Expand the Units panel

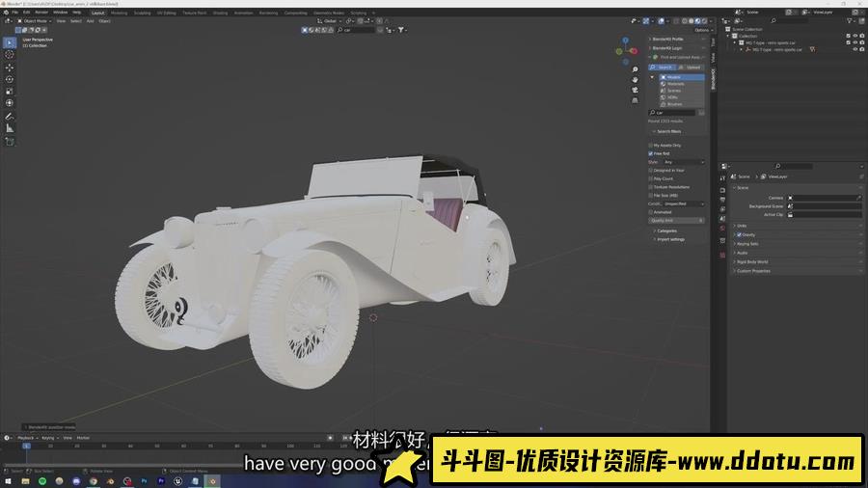click(742, 225)
